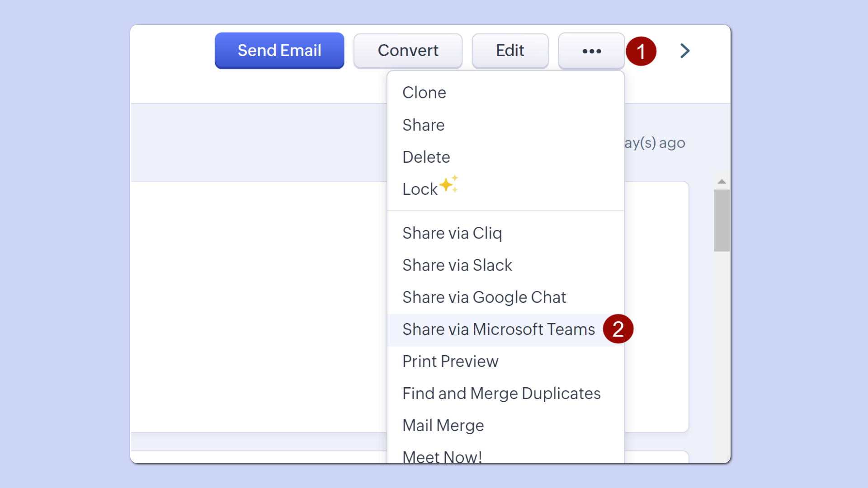
Task: Click the vertical scrollbar thumb
Action: click(722, 220)
